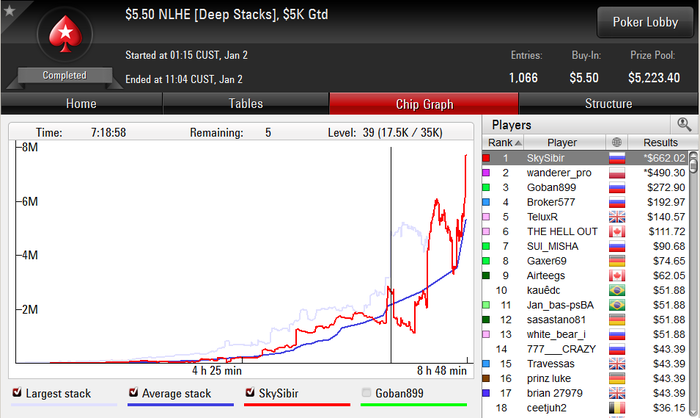Click UK flag next to TeluxR
The width and height of the screenshot is (700, 418).
[x=617, y=217]
